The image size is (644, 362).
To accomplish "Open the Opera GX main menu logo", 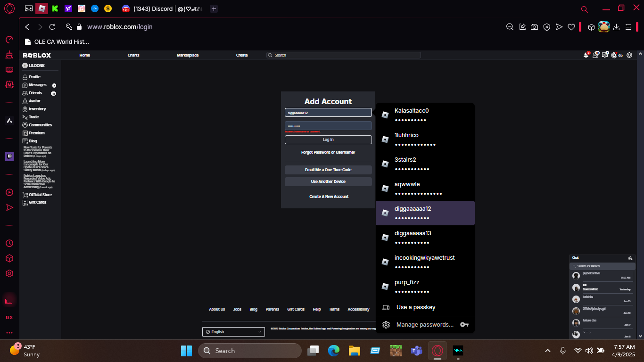I will pyautogui.click(x=9, y=8).
